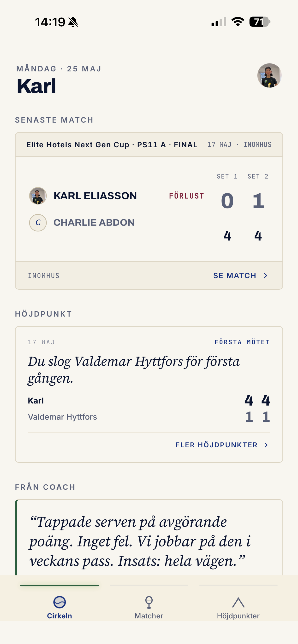Tap the FLER HÖJDPUNKTER link
The height and width of the screenshot is (644, 298).
217,445
